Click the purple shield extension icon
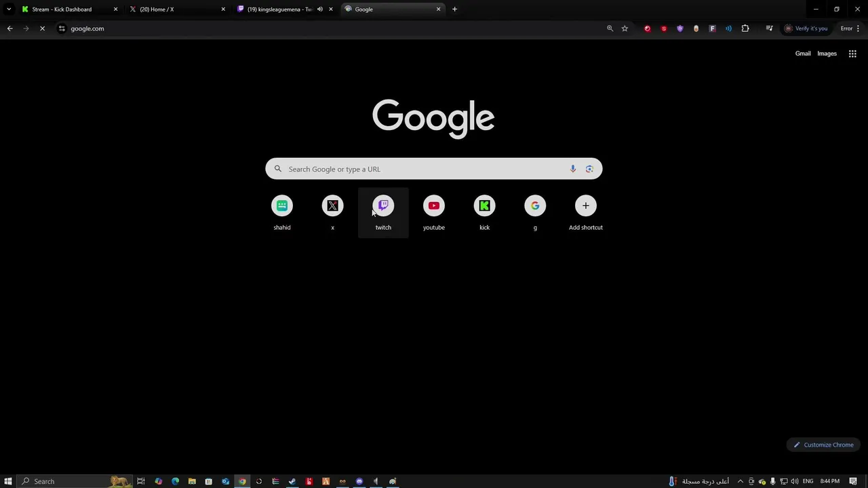This screenshot has height=488, width=868. click(x=680, y=28)
